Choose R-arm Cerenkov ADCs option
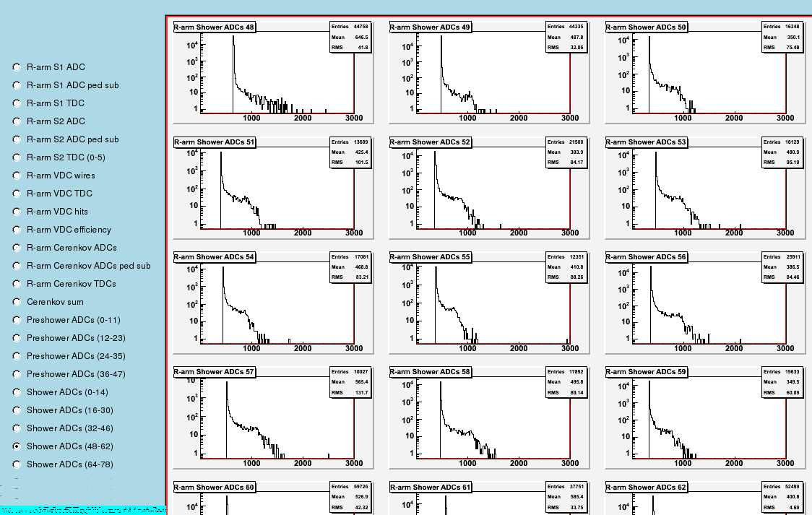Screen dimensions: 812x515 pos(17,248)
